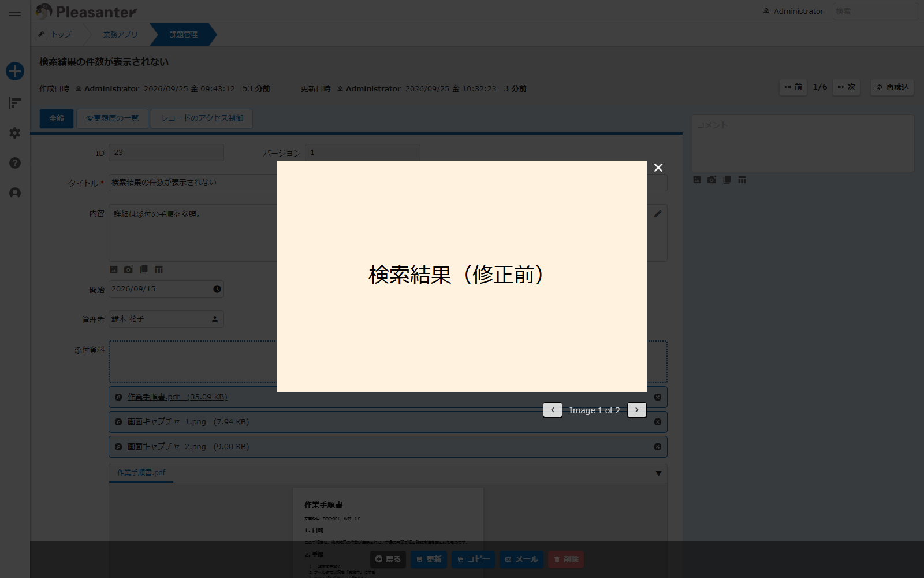Show previous image in lightbox
This screenshot has height=578, width=924.
tap(553, 410)
